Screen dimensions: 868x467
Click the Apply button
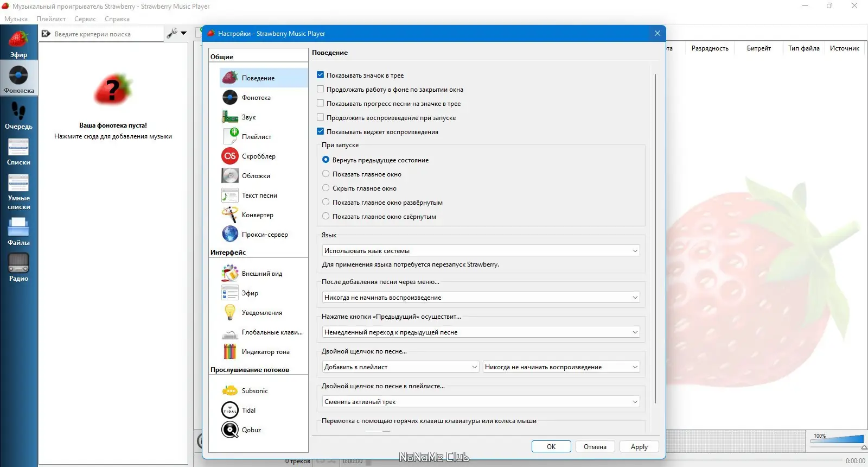pos(639,446)
